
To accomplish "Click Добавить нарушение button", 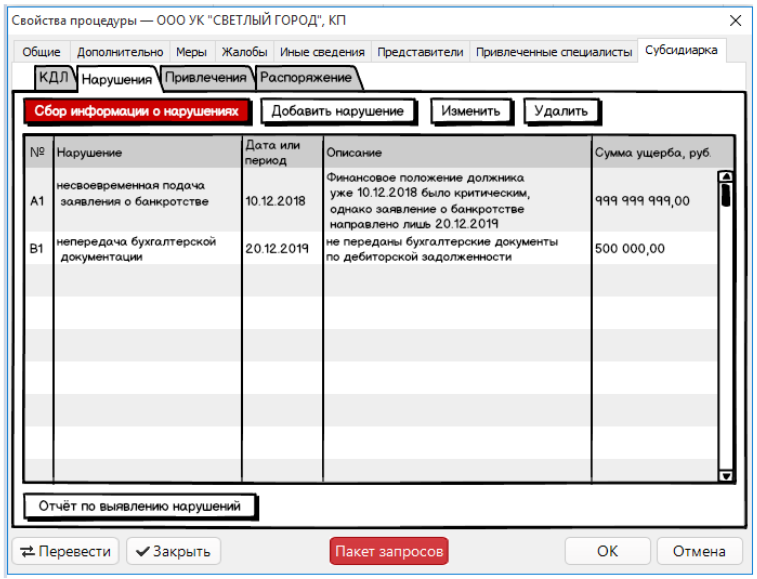I will tap(337, 111).
